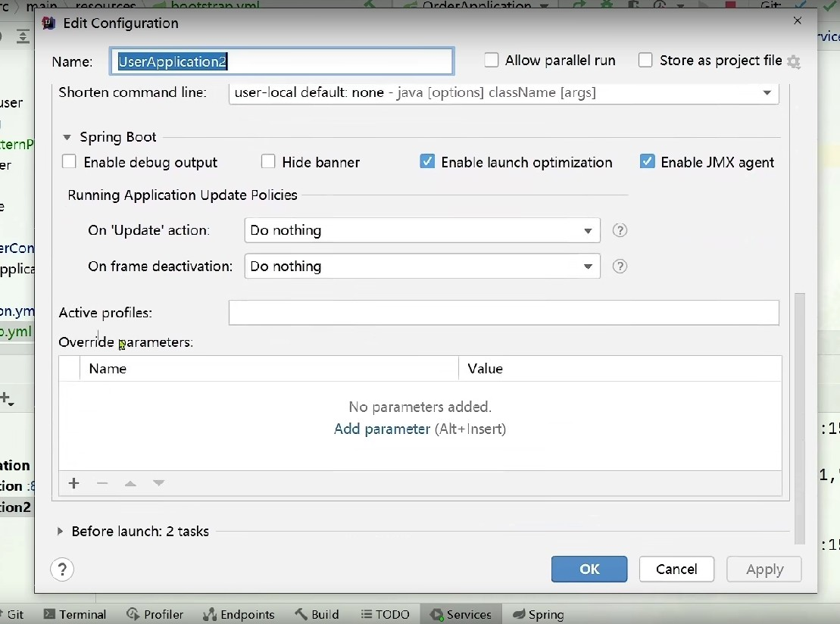Open the Terminal tool window
Image resolution: width=840 pixels, height=624 pixels.
tap(75, 614)
